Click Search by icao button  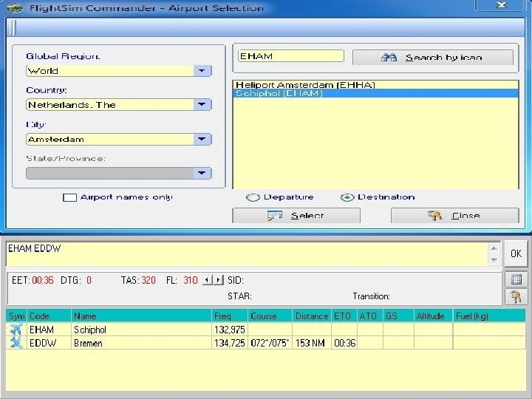(433, 58)
